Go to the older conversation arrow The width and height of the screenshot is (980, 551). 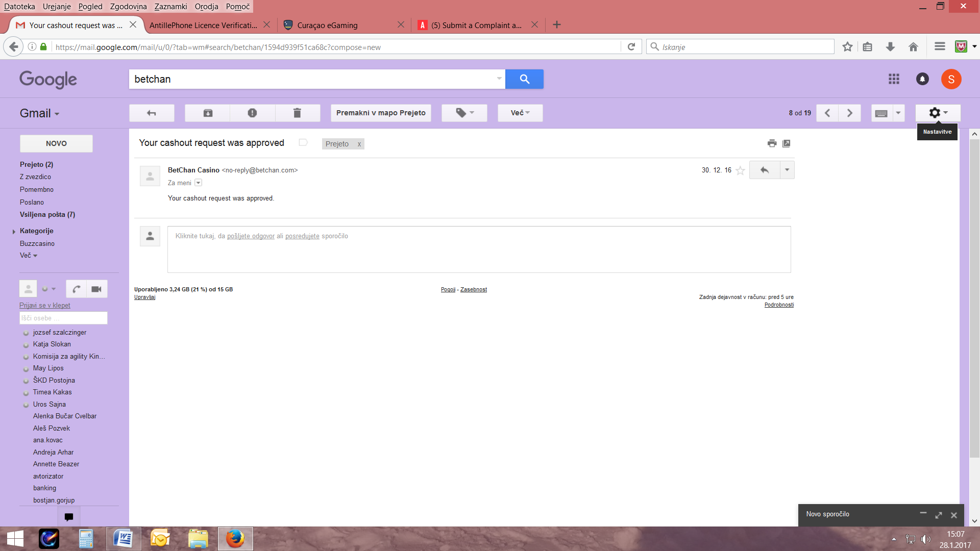coord(850,113)
